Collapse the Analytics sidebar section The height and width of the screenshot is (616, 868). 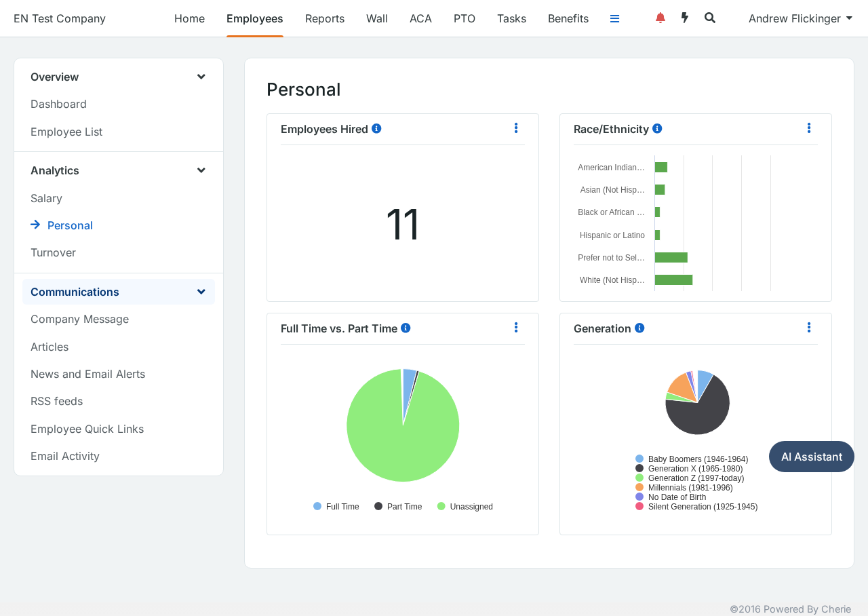pyautogui.click(x=201, y=170)
